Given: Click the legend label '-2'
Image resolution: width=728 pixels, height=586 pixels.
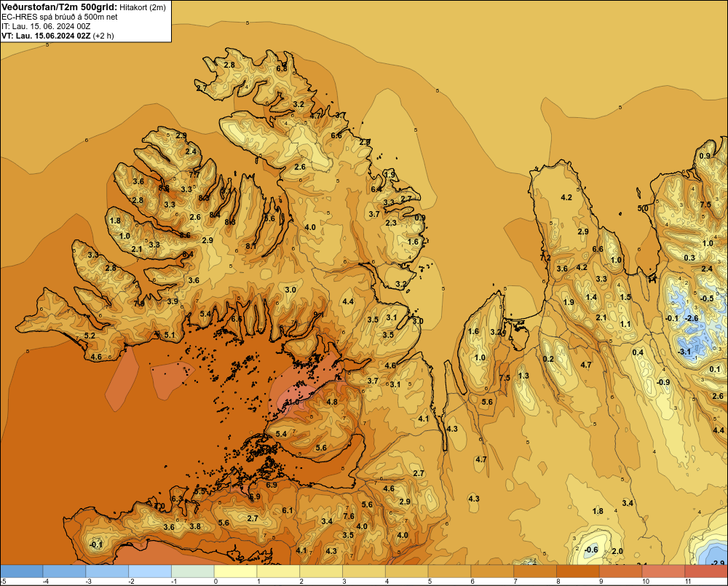Looking at the screenshot, I should coord(131,582).
